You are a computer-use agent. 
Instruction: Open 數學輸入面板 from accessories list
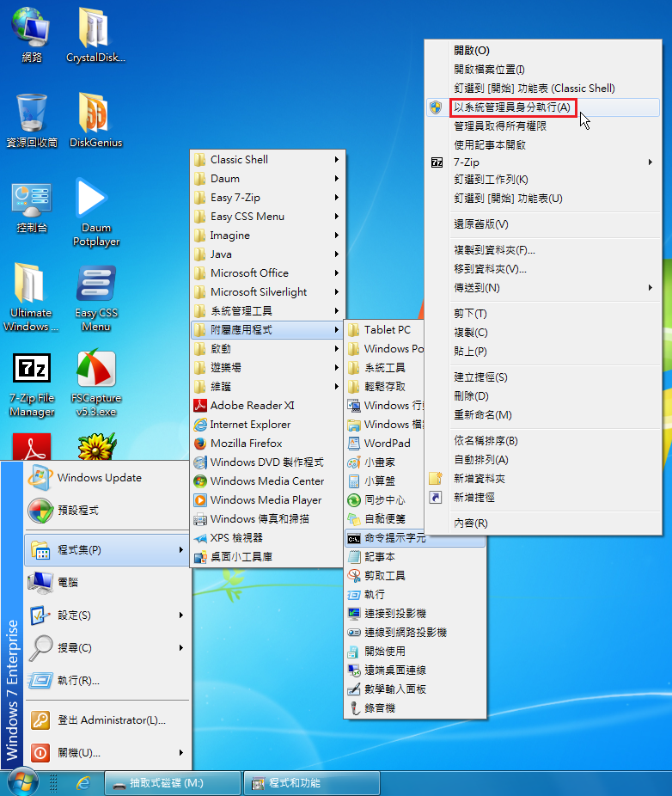[415, 689]
